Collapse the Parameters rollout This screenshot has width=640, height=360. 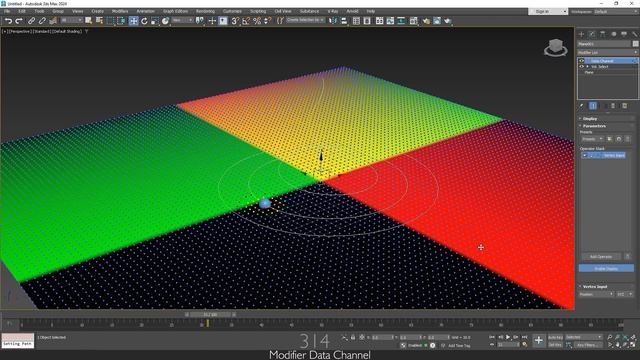point(606,126)
